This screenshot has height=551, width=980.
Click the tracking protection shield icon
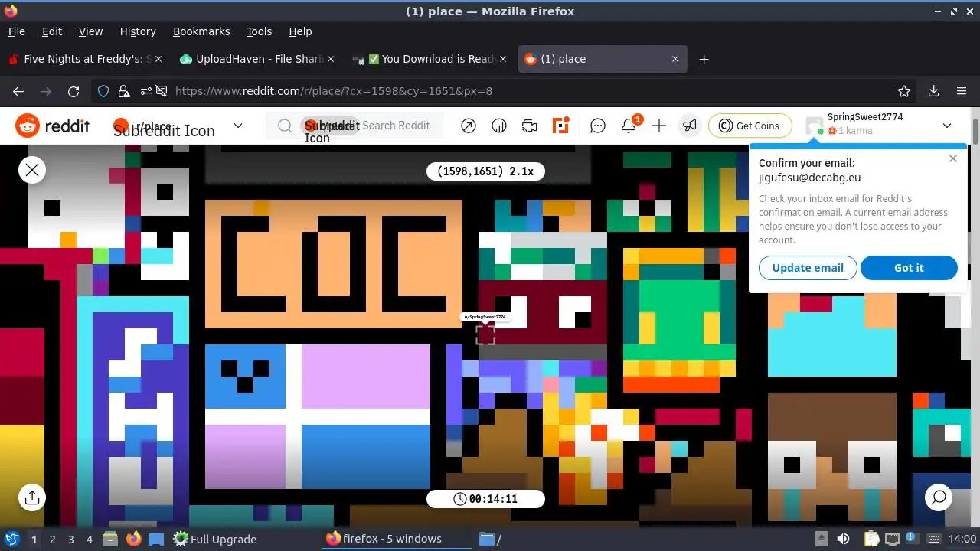103,91
